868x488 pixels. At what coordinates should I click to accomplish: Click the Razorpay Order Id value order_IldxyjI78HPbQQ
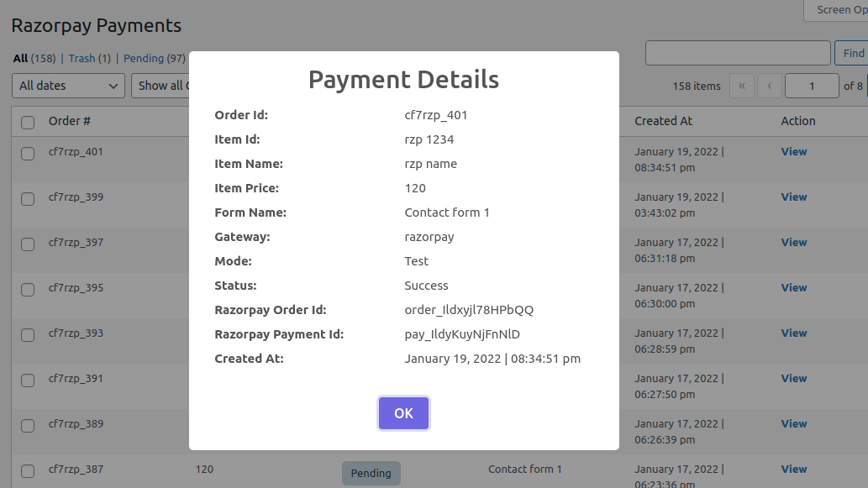[469, 310]
